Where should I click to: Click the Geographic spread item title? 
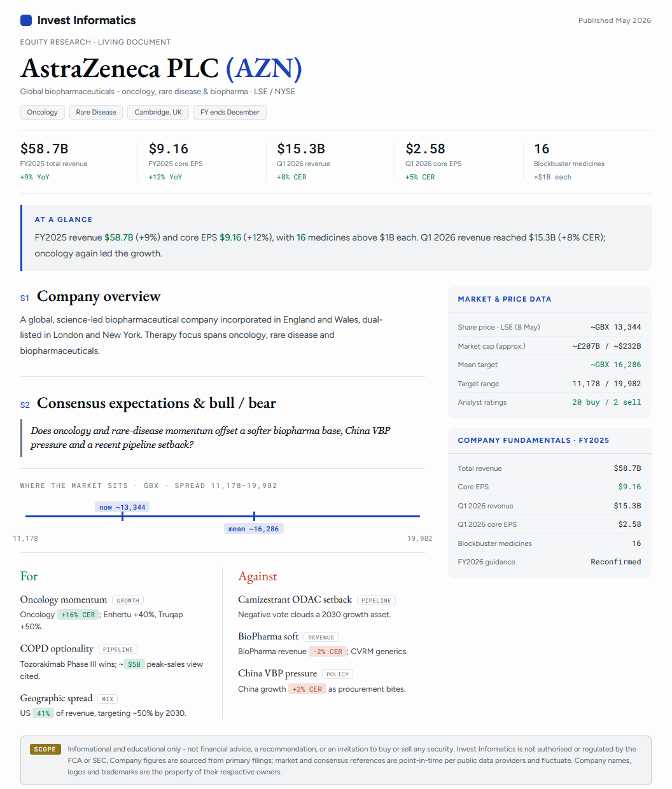pos(57,698)
